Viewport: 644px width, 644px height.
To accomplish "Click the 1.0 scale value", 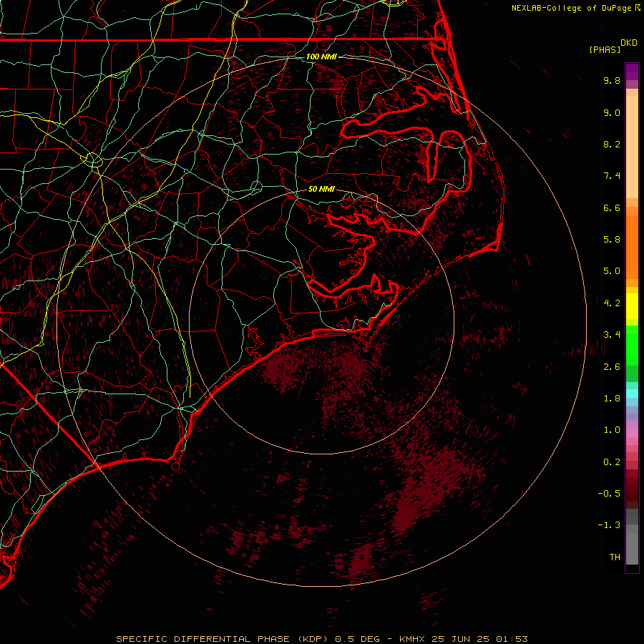I will point(612,430).
